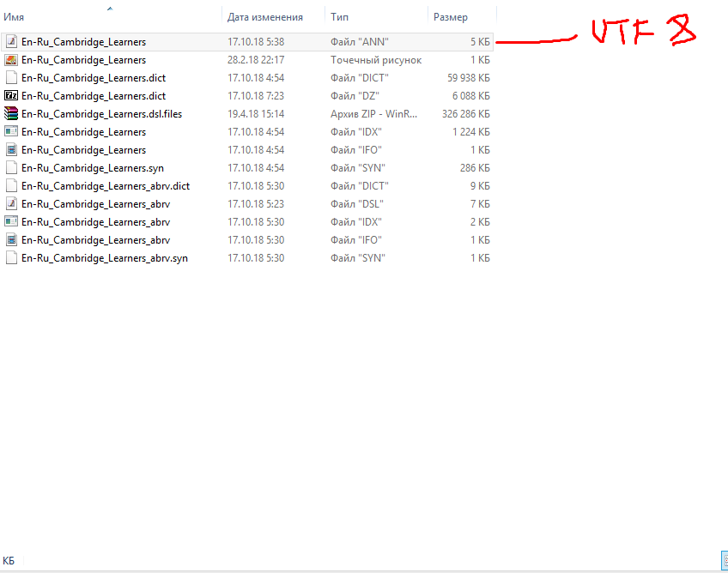Click the date 17.10.18 5:38
The image size is (728, 573).
coord(256,42)
